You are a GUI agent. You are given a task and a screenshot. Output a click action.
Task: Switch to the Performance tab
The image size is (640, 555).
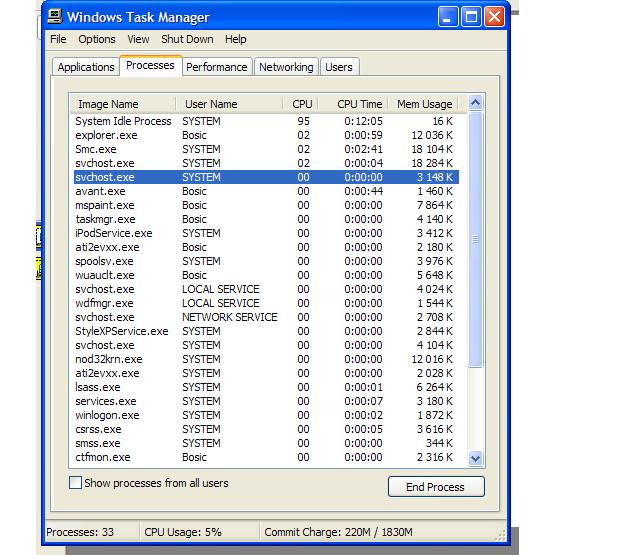tap(217, 67)
